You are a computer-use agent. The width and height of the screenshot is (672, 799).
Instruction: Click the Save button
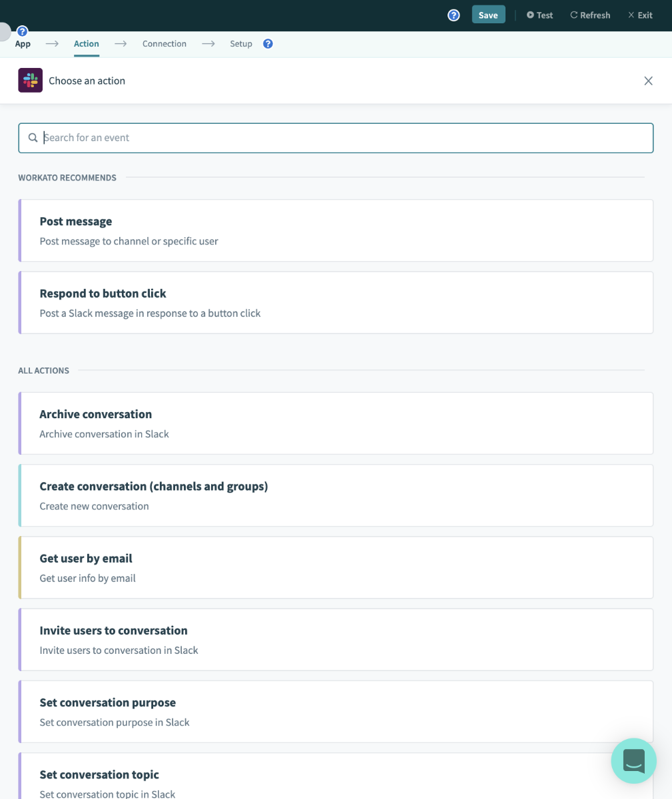pyautogui.click(x=488, y=15)
